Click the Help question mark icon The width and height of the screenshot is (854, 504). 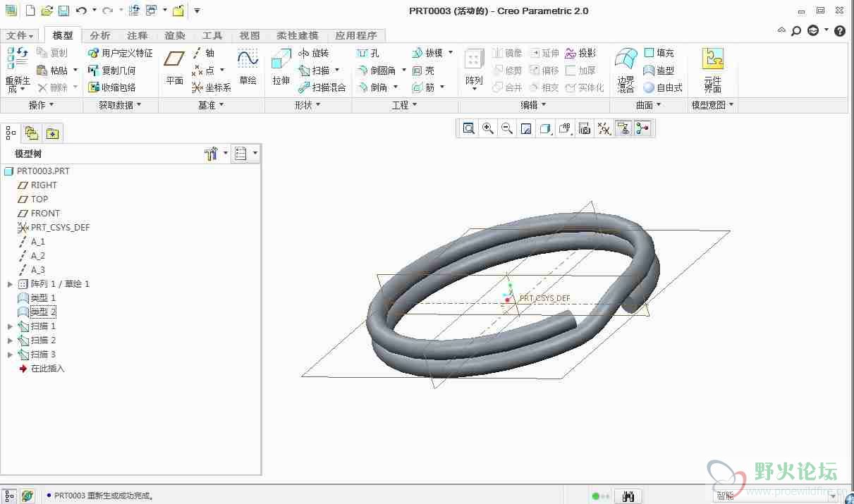(840, 30)
